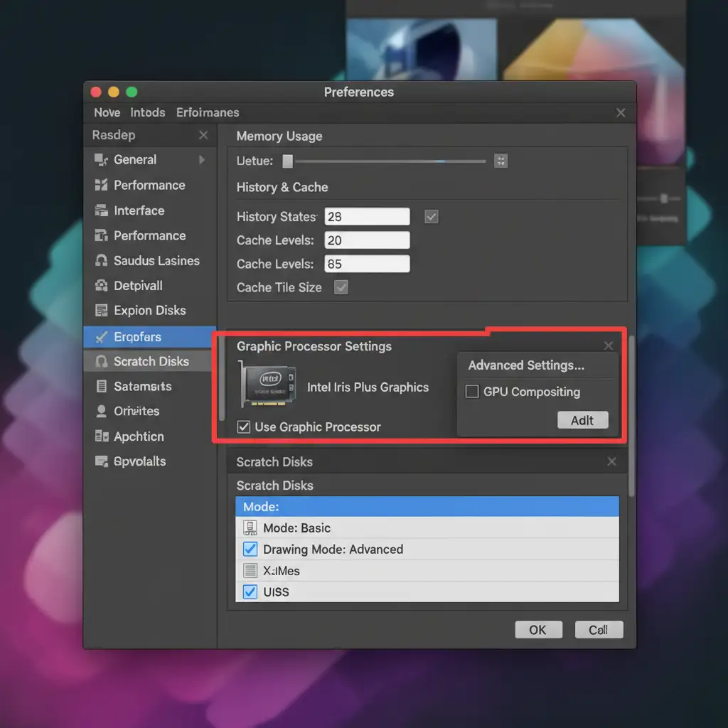728x728 pixels.
Task: Select the Apchtion sidebar icon
Action: tap(101, 437)
